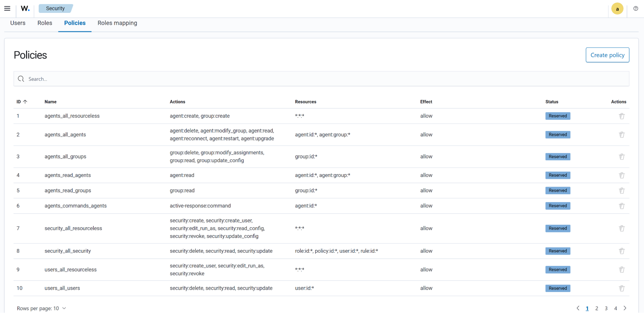Click the Create policy button

click(x=607, y=55)
